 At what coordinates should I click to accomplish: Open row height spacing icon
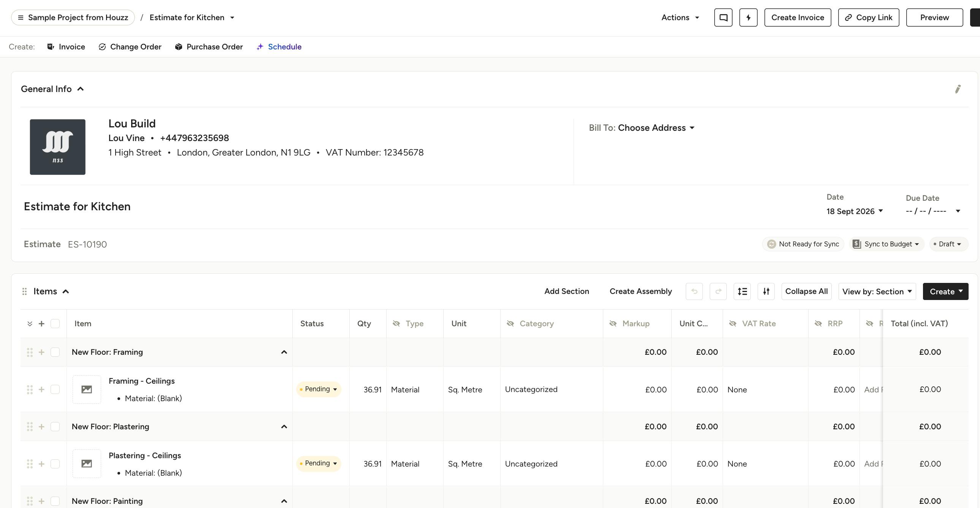(x=742, y=292)
